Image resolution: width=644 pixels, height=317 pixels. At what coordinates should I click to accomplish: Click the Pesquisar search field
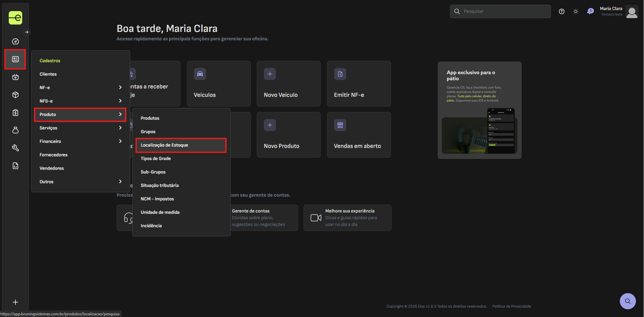pyautogui.click(x=500, y=11)
